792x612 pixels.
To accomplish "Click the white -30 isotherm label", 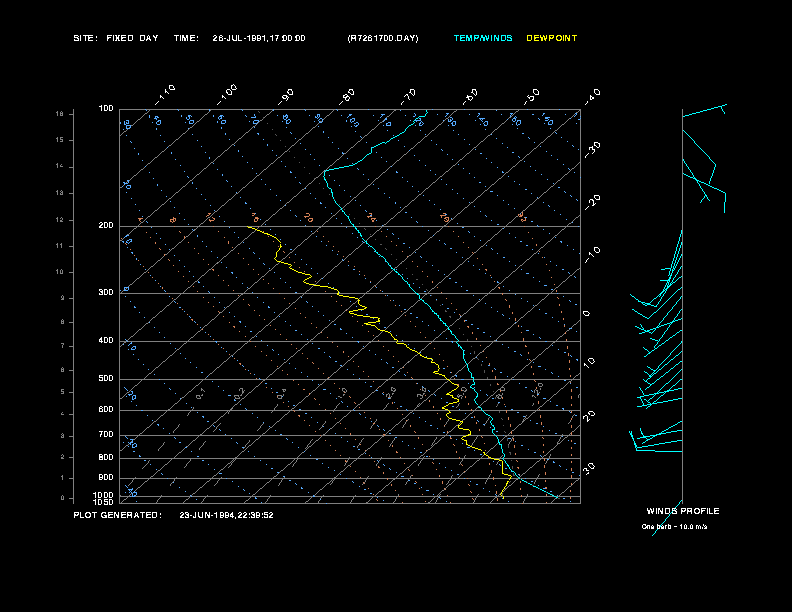I will (593, 149).
